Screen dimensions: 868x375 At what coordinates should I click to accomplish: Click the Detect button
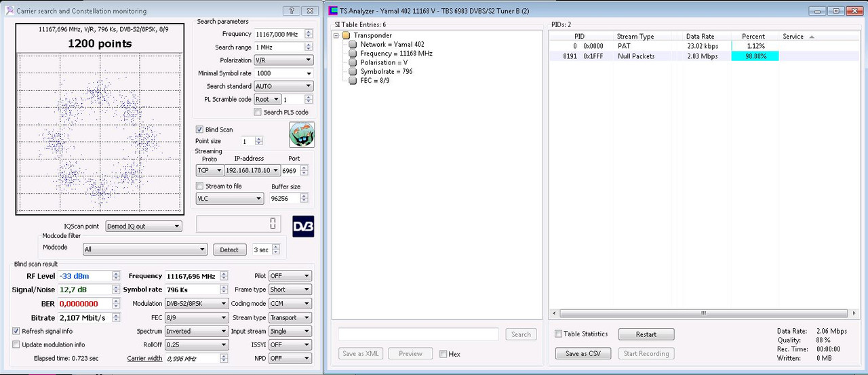pos(229,250)
